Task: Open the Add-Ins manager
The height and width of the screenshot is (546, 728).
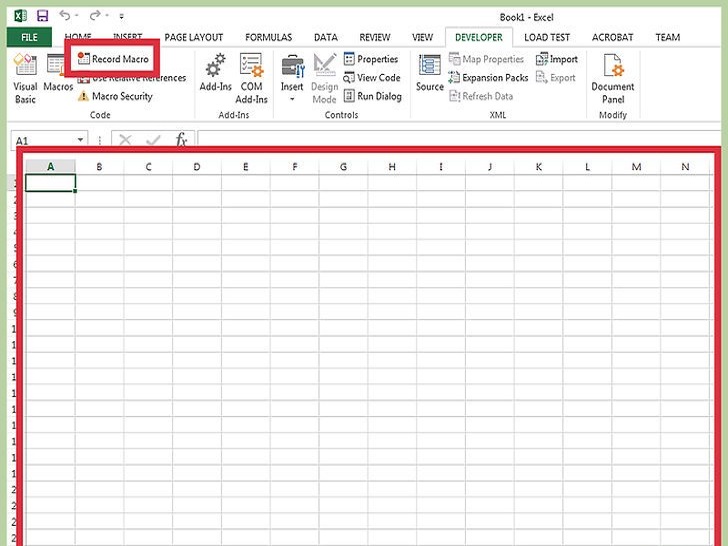Action: point(215,77)
